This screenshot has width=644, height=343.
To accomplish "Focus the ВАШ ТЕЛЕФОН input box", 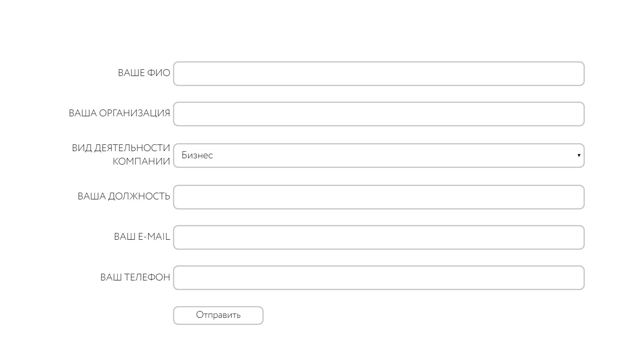I will click(378, 278).
